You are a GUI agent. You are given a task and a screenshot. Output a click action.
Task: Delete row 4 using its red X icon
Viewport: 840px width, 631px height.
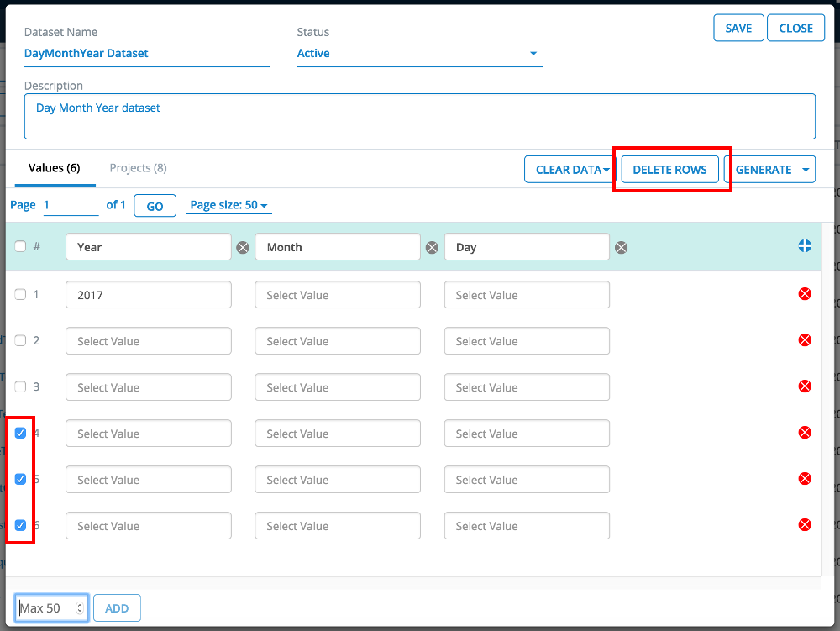tap(804, 433)
